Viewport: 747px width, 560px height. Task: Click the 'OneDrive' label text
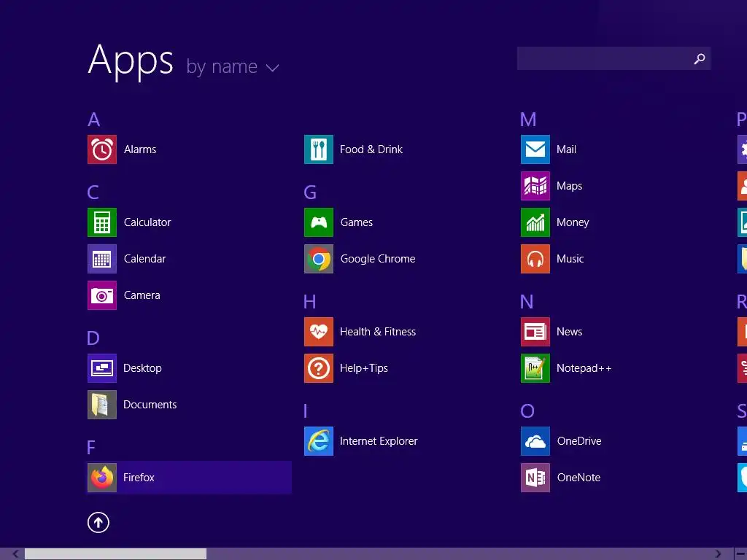[x=579, y=441]
